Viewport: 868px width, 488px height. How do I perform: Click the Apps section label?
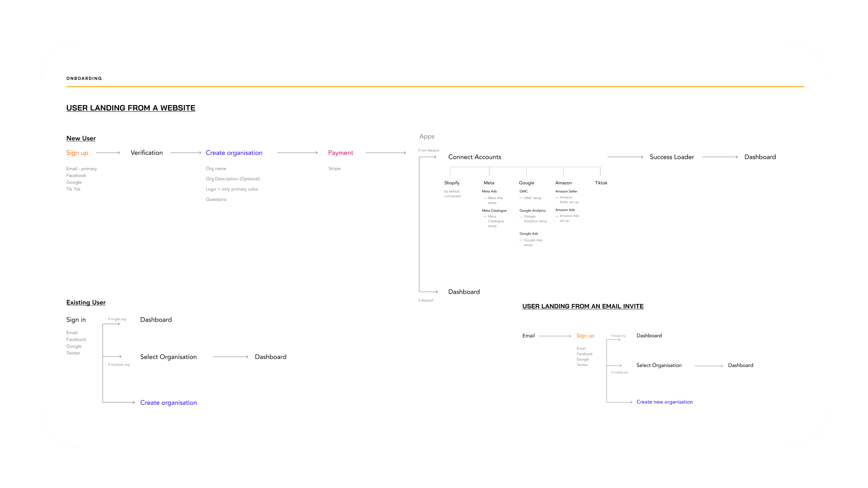427,137
